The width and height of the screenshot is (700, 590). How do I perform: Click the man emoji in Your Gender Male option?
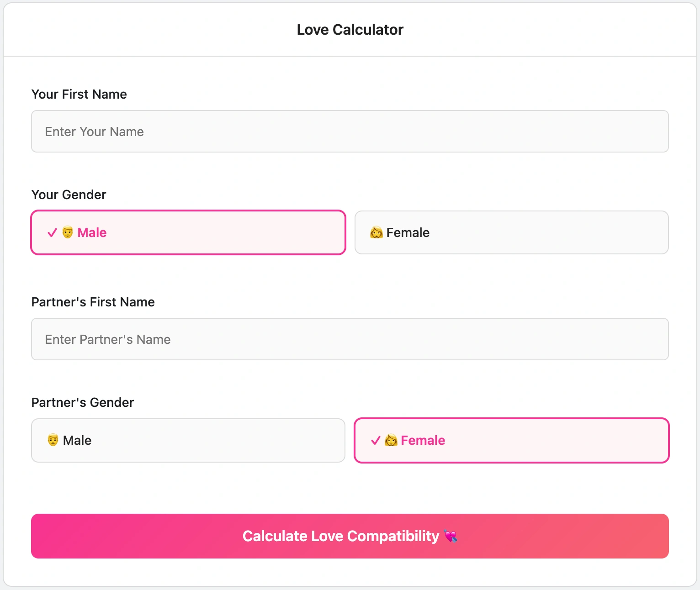tap(68, 232)
